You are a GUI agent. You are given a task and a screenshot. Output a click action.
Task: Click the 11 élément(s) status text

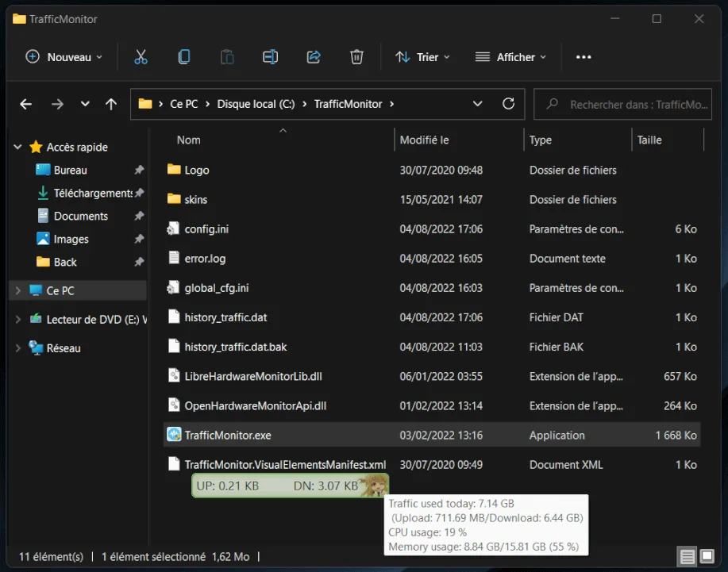tap(51, 557)
